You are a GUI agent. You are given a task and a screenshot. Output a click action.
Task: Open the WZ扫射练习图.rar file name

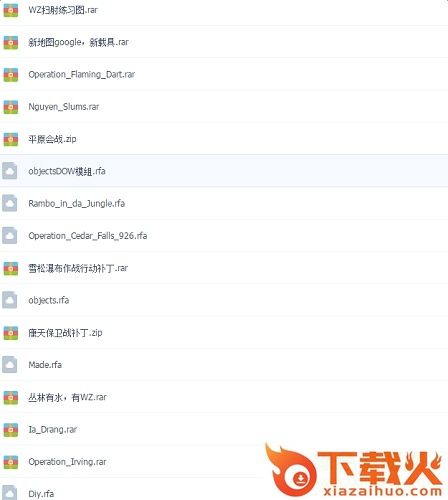coord(63,10)
